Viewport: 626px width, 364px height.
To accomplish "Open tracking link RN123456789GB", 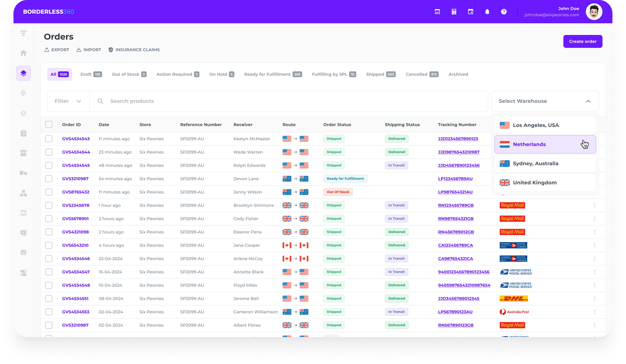I will tap(456, 205).
